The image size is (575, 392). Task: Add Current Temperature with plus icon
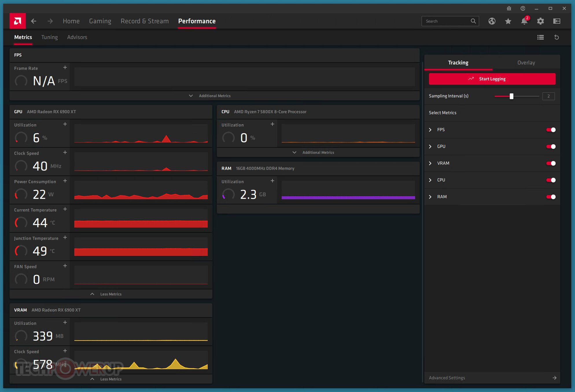click(x=65, y=209)
